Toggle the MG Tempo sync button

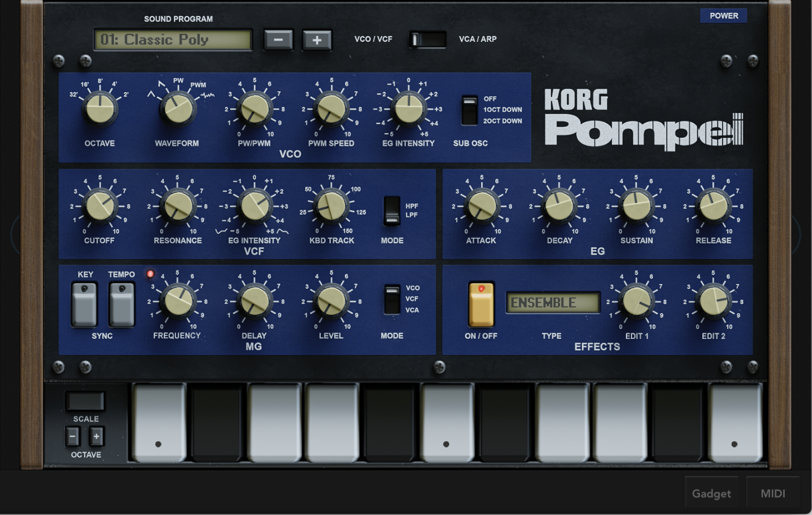point(121,304)
